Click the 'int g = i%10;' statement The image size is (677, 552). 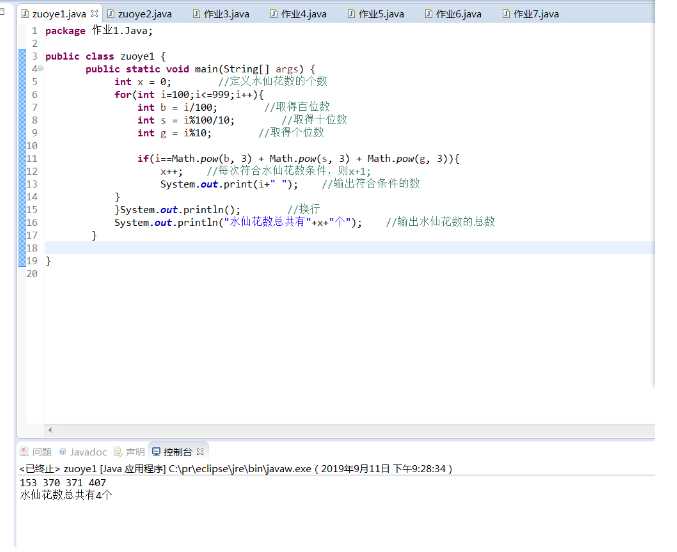174,133
